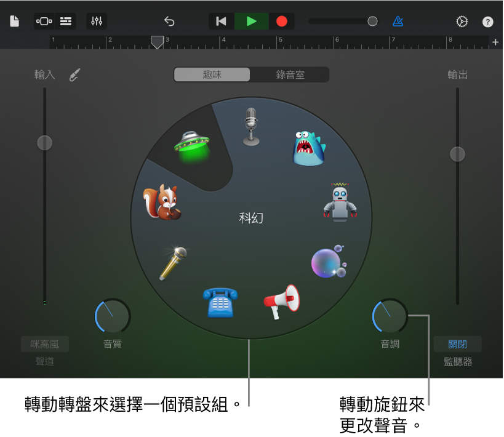
Task: Click the 音調 pitch knob
Action: (x=390, y=316)
